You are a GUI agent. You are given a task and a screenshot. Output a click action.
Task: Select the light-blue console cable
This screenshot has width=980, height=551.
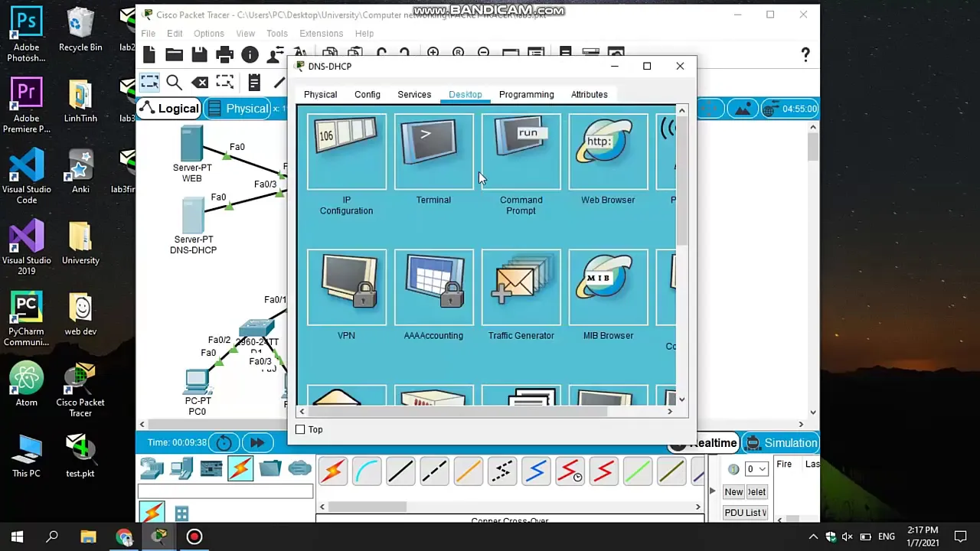coord(367,470)
